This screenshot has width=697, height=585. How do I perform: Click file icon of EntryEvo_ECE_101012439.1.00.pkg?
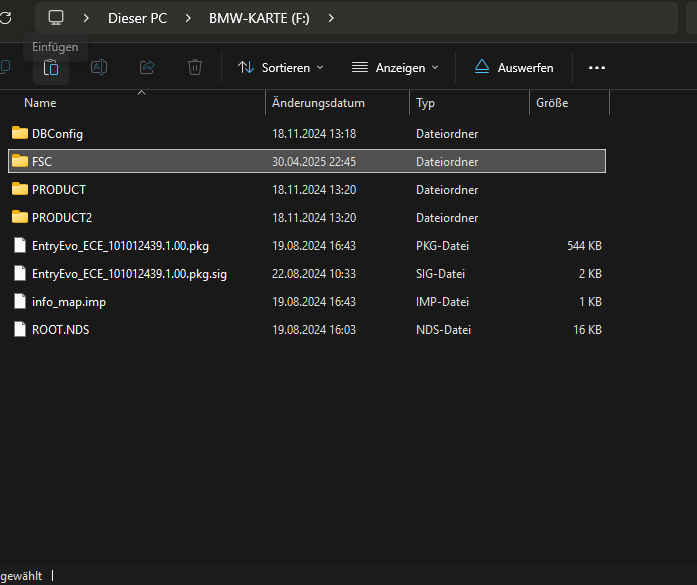pyautogui.click(x=20, y=245)
